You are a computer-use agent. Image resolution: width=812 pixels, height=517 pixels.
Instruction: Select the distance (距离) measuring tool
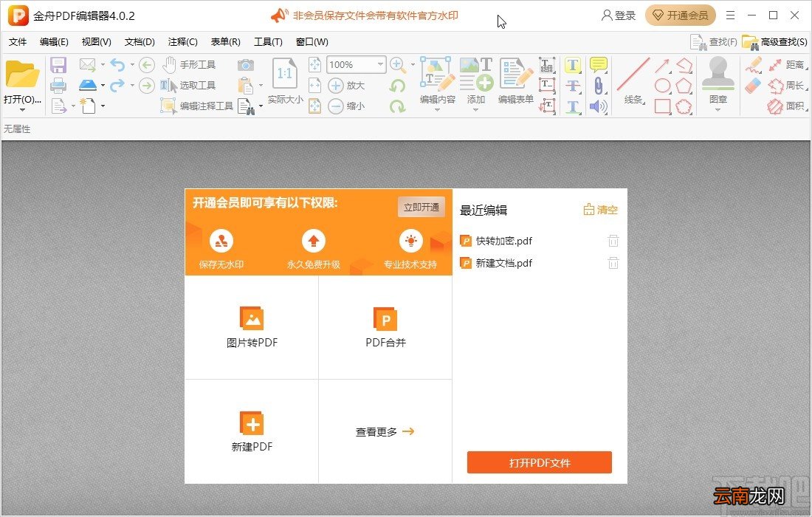click(x=788, y=65)
